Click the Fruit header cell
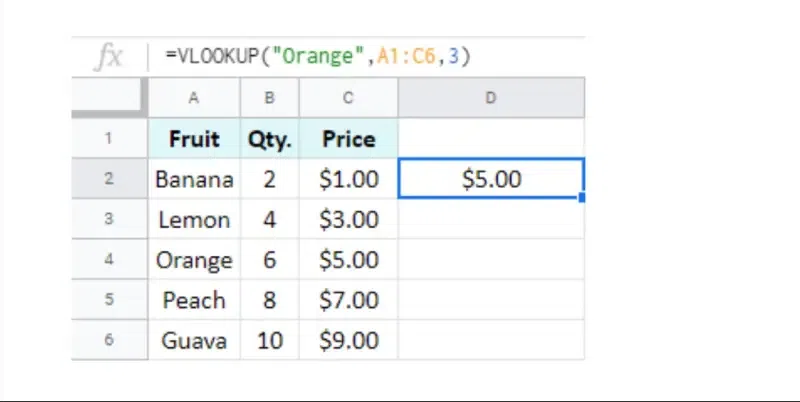This screenshot has height=402, width=800. pyautogui.click(x=194, y=139)
